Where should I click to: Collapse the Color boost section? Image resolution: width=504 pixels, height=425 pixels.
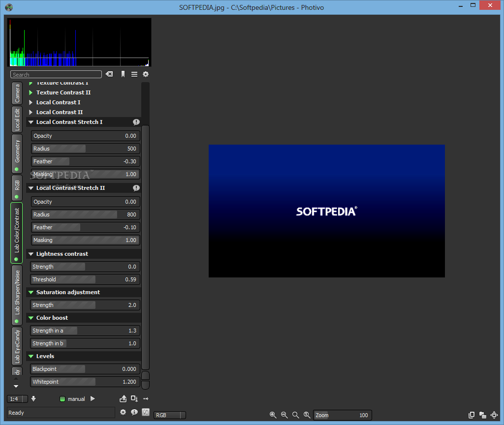pyautogui.click(x=31, y=318)
